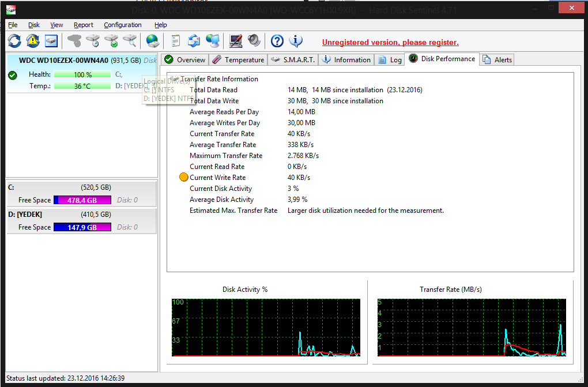
Task: Open the View menu
Action: (x=56, y=25)
